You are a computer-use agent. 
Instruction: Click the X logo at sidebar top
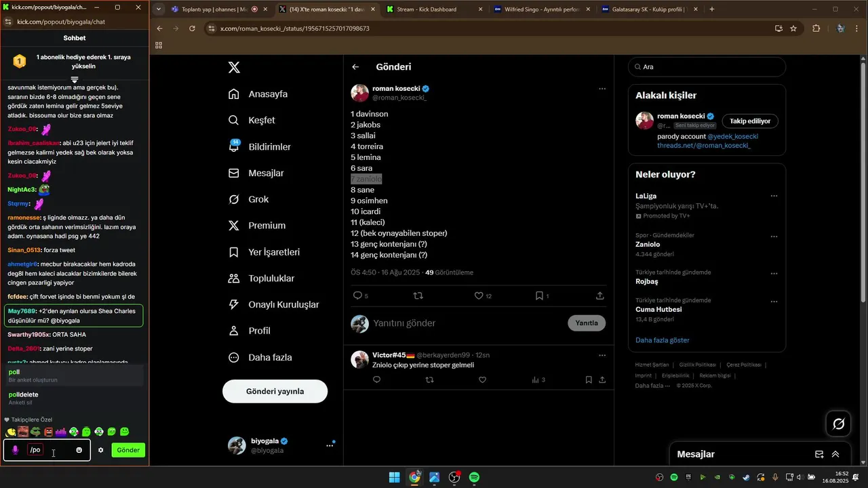point(234,67)
